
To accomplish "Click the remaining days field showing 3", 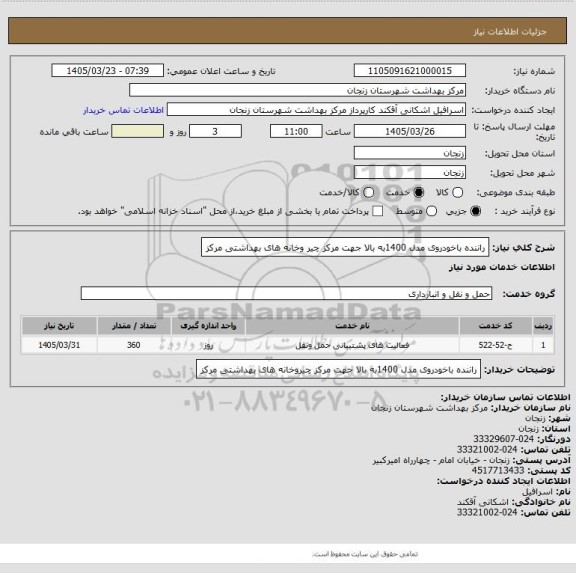I will point(215,131).
